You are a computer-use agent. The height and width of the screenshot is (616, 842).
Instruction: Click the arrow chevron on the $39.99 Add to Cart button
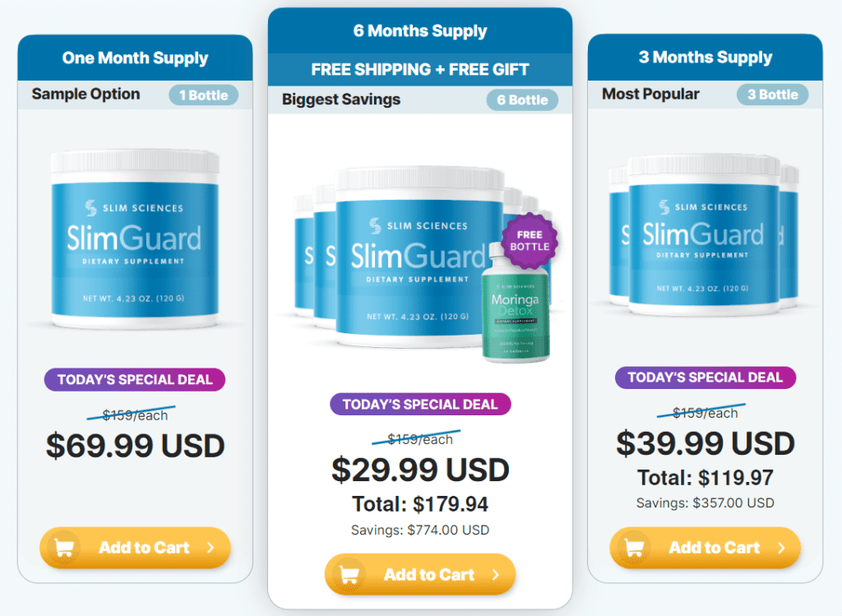[781, 547]
